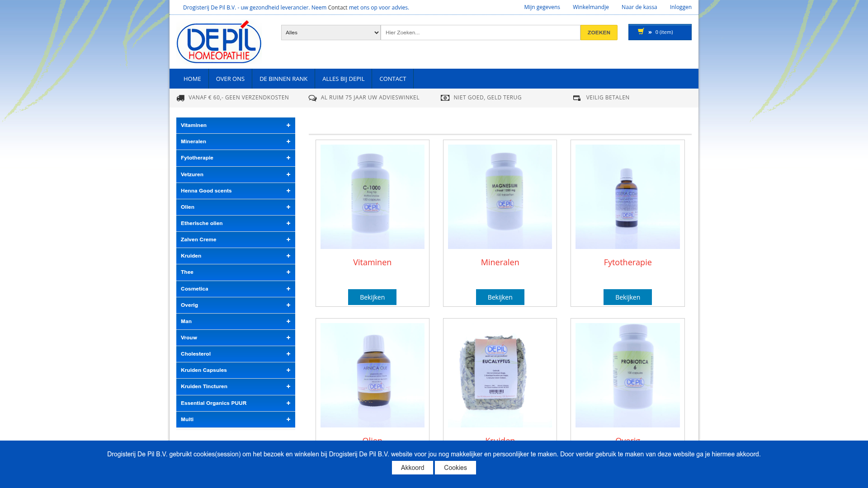This screenshot has width=868, height=488.
Task: Click the Inloggen link
Action: tap(681, 7)
